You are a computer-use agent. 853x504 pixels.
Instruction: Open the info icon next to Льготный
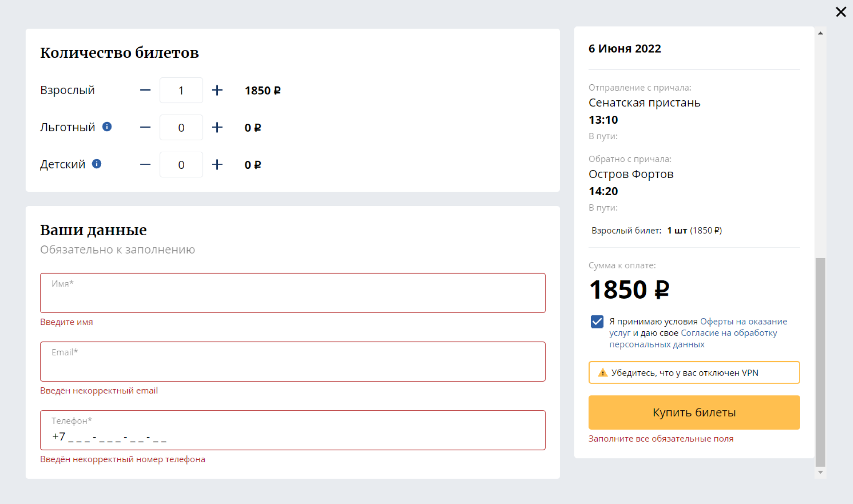(x=107, y=127)
